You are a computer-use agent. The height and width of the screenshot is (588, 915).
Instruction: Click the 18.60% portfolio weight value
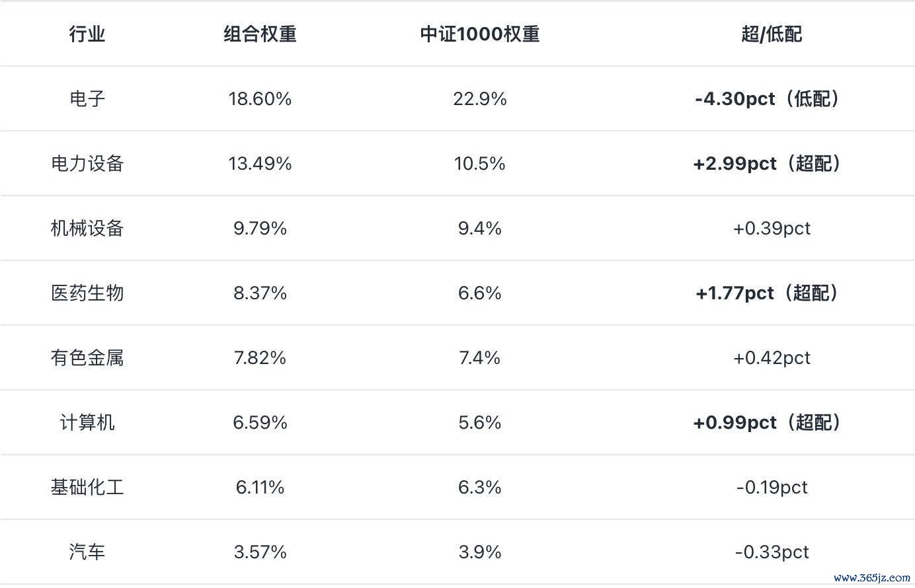coord(260,98)
